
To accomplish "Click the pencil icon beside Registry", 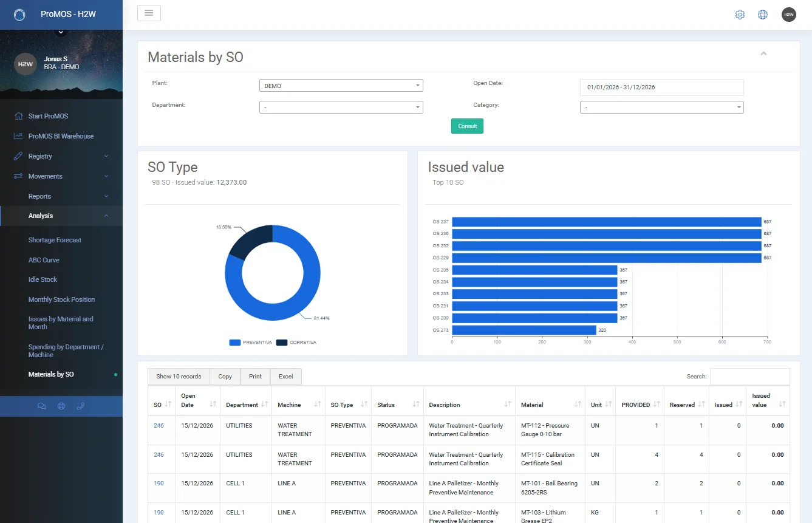I will coord(18,156).
